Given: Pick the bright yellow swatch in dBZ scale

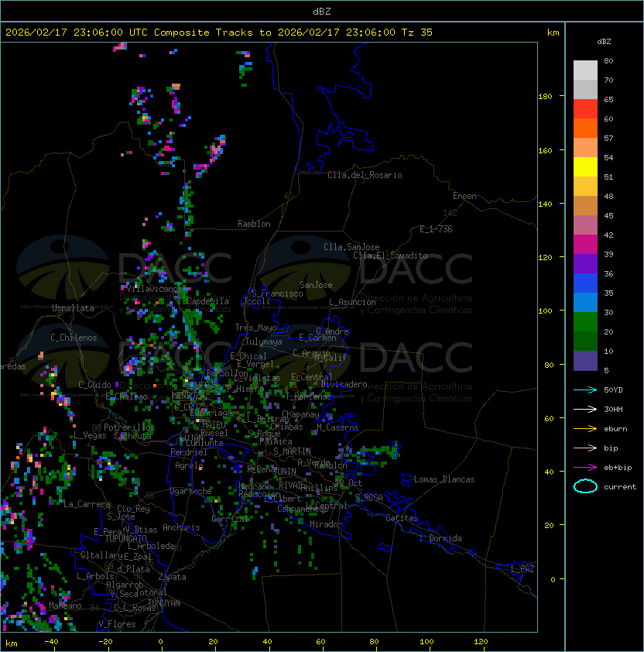Looking at the screenshot, I should click(x=585, y=167).
